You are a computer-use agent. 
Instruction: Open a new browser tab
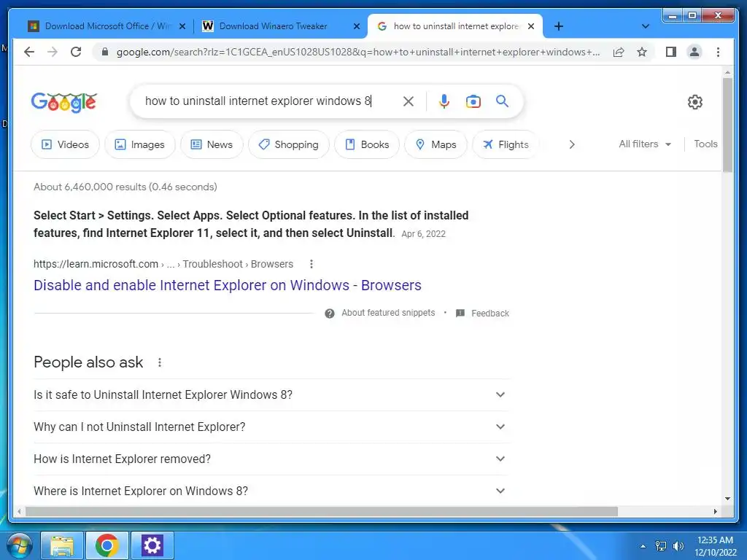pyautogui.click(x=559, y=26)
